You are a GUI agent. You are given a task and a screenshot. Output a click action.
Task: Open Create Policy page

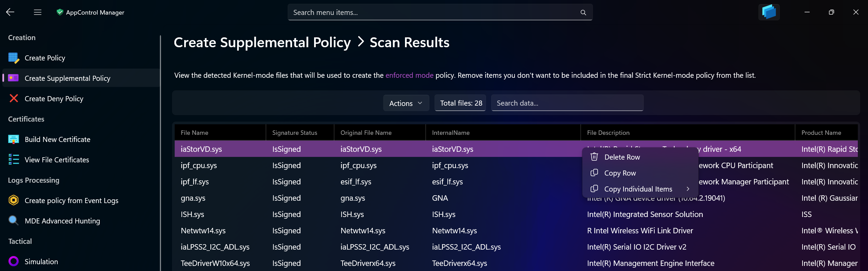click(81, 58)
